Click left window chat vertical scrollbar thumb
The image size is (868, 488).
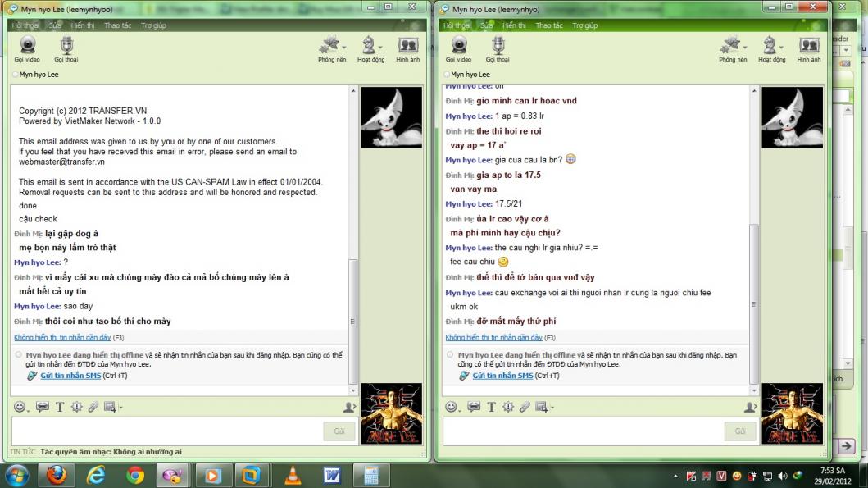tap(353, 322)
